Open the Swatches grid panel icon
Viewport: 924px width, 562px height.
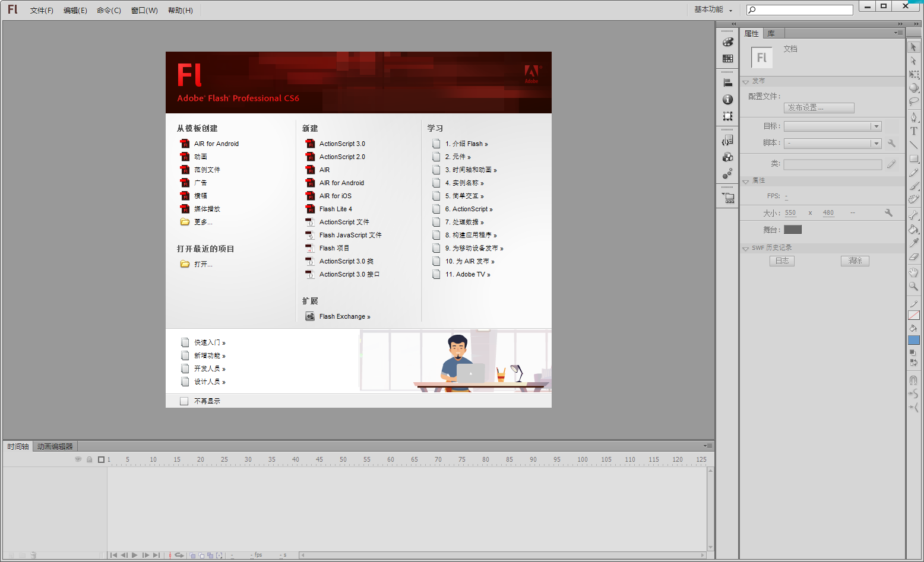click(x=727, y=58)
